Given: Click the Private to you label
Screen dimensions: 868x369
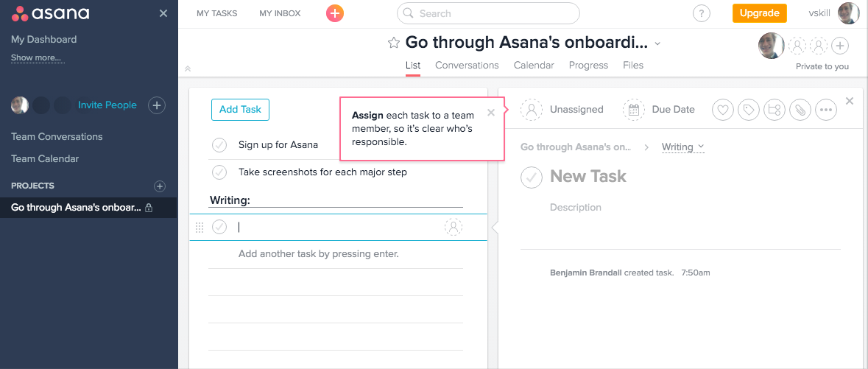Looking at the screenshot, I should pyautogui.click(x=822, y=66).
